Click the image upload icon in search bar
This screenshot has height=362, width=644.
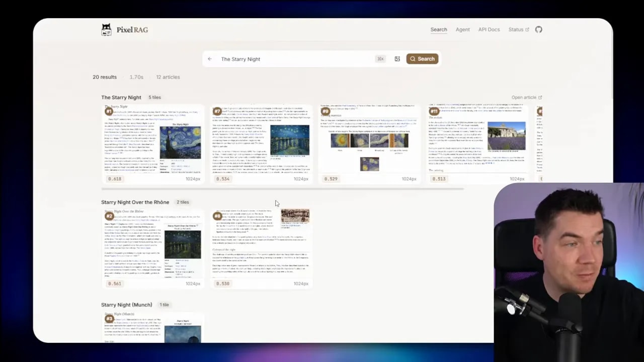click(397, 59)
